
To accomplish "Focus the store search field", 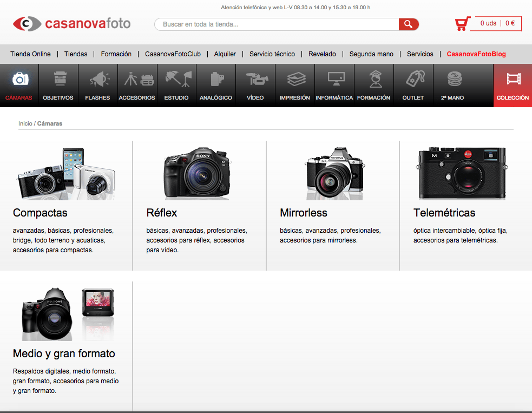I will (277, 24).
